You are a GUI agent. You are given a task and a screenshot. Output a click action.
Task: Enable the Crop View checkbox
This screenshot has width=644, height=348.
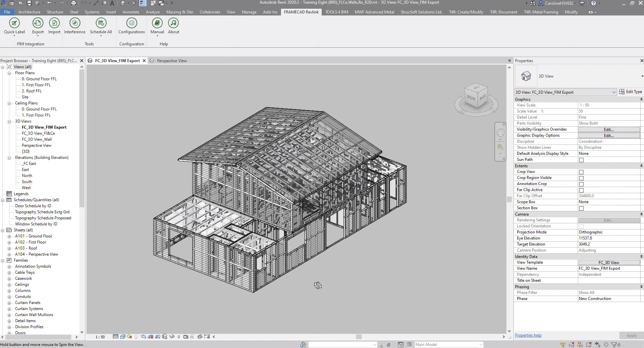tap(581, 172)
